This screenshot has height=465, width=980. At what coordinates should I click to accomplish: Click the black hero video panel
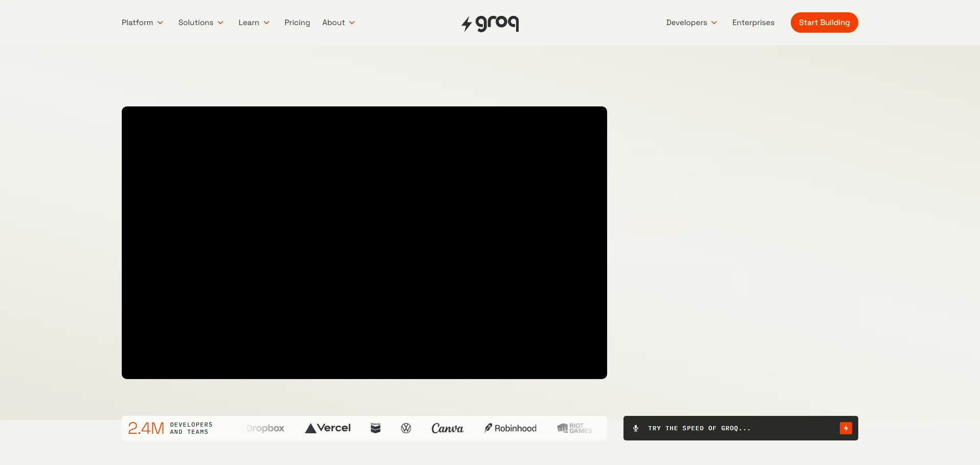(x=364, y=242)
